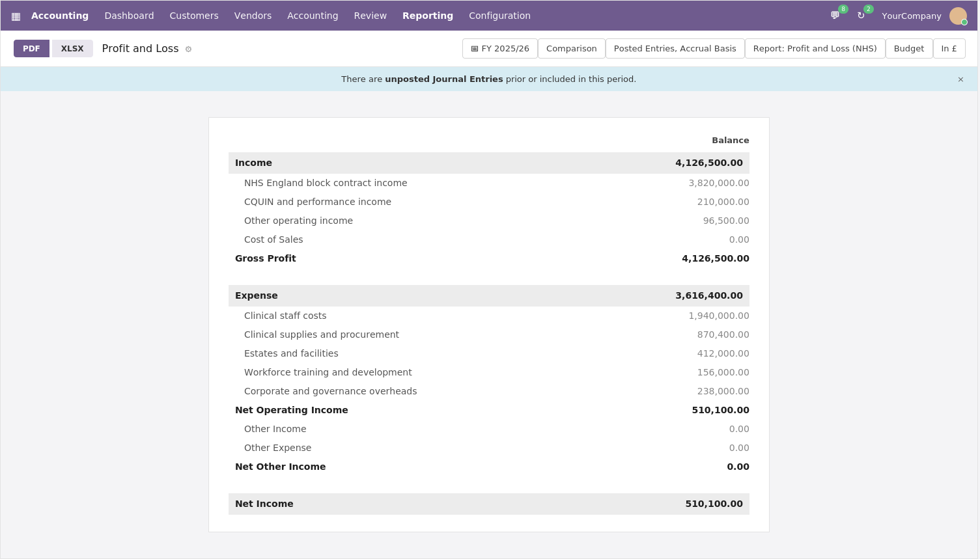Click the Estates and facilities line

click(489, 353)
